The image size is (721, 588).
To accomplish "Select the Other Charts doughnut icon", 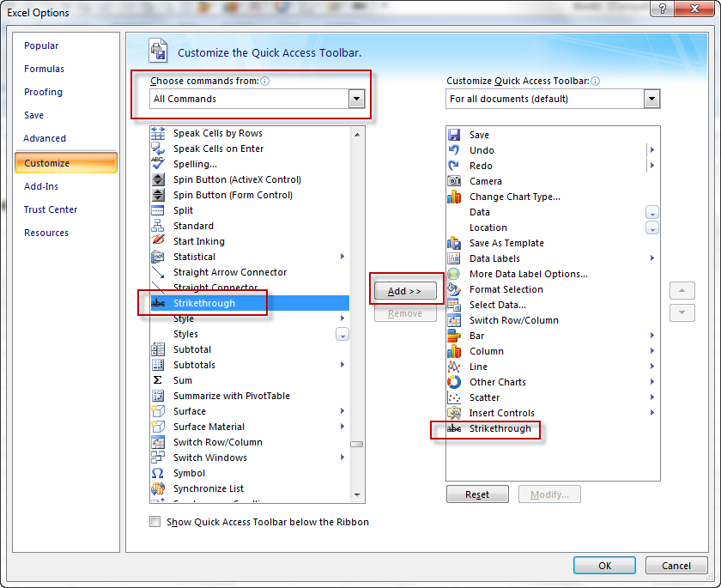I will pyautogui.click(x=454, y=382).
